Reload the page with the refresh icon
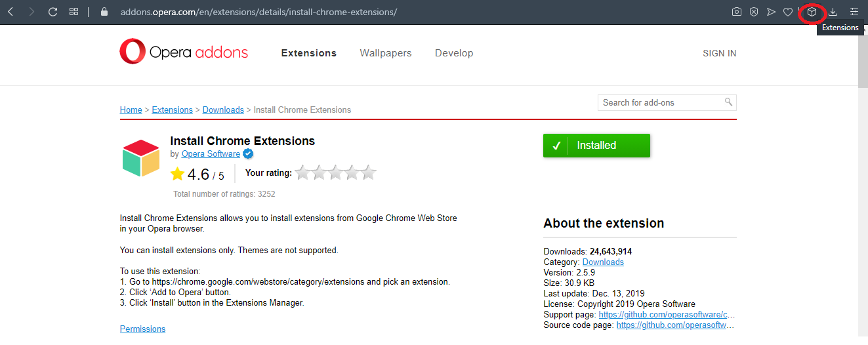Viewport: 868px width, 345px height. tap(53, 12)
